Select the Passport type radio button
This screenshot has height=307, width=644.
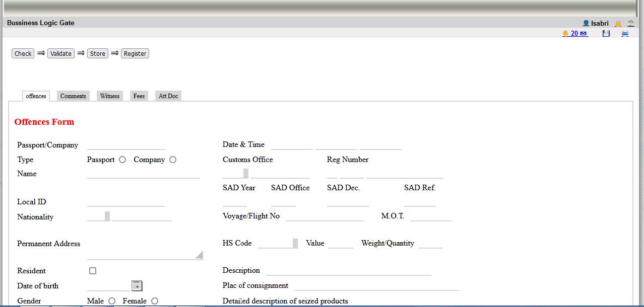[122, 160]
